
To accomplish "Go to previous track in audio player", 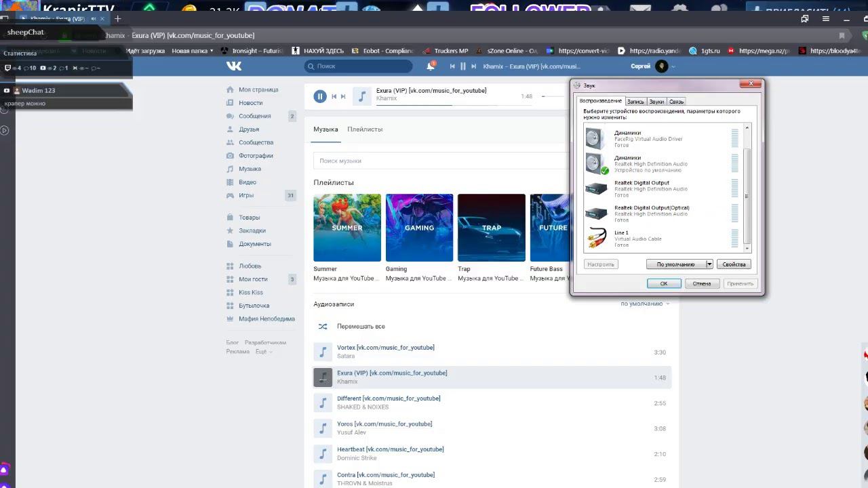I will [x=334, y=96].
